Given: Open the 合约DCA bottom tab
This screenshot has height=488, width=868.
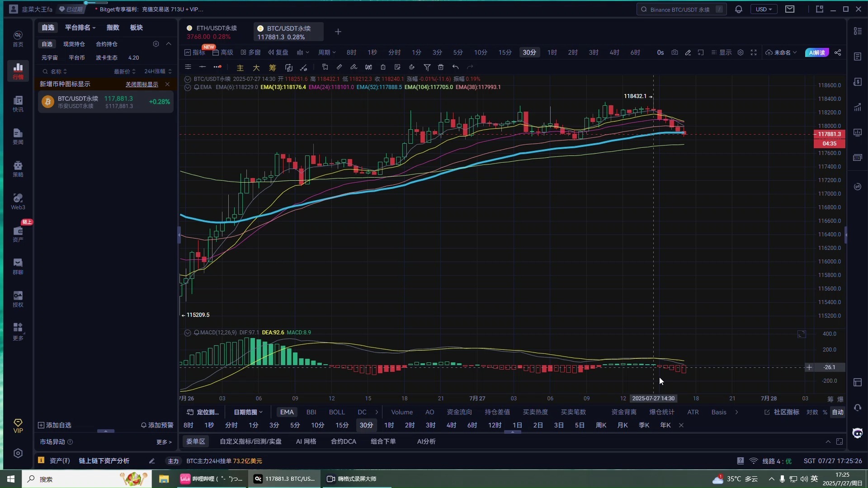Looking at the screenshot, I should pos(344,441).
